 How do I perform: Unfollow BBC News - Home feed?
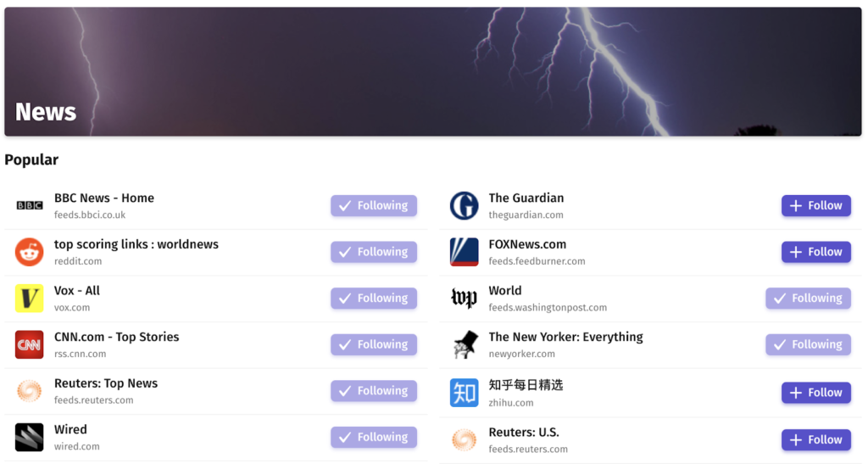tap(374, 205)
